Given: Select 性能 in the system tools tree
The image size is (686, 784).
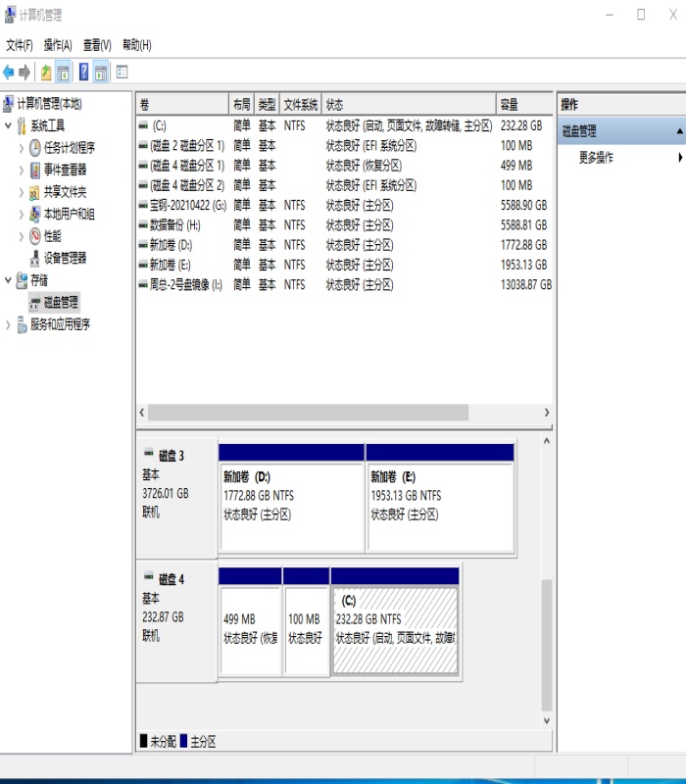Looking at the screenshot, I should 52,236.
